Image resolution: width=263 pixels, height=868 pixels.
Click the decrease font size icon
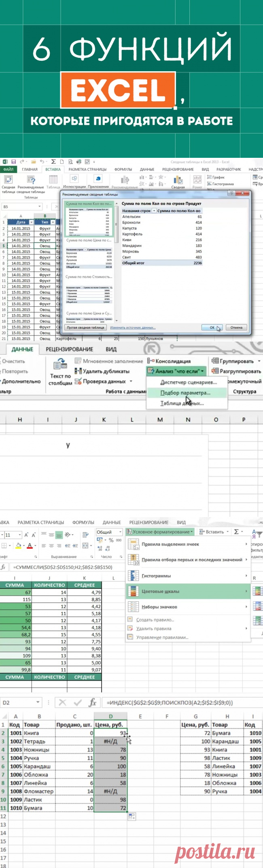34,535
